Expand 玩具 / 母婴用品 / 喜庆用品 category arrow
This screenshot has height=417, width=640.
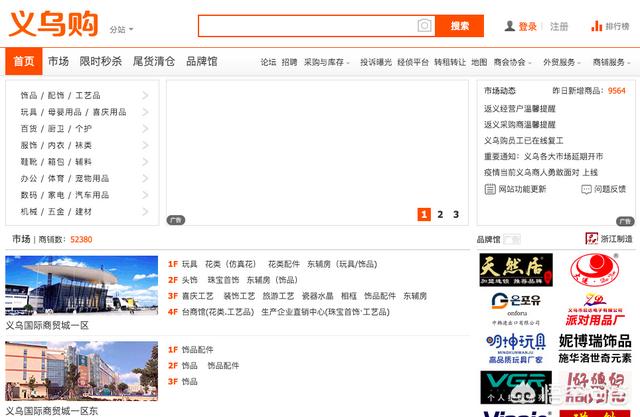click(145, 112)
